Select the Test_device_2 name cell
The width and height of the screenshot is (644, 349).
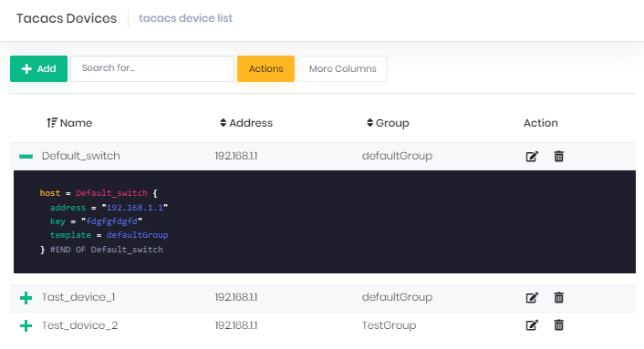tap(79, 325)
